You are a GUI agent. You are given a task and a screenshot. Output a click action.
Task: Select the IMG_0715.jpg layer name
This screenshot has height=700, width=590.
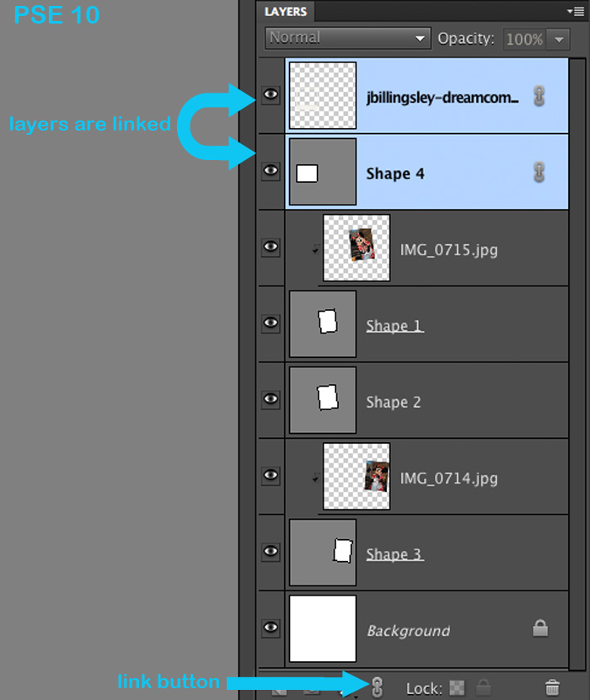449,250
